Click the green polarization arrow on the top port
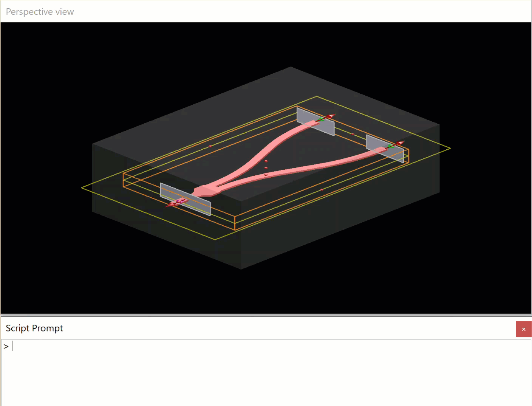The image size is (532, 406). tap(321, 119)
